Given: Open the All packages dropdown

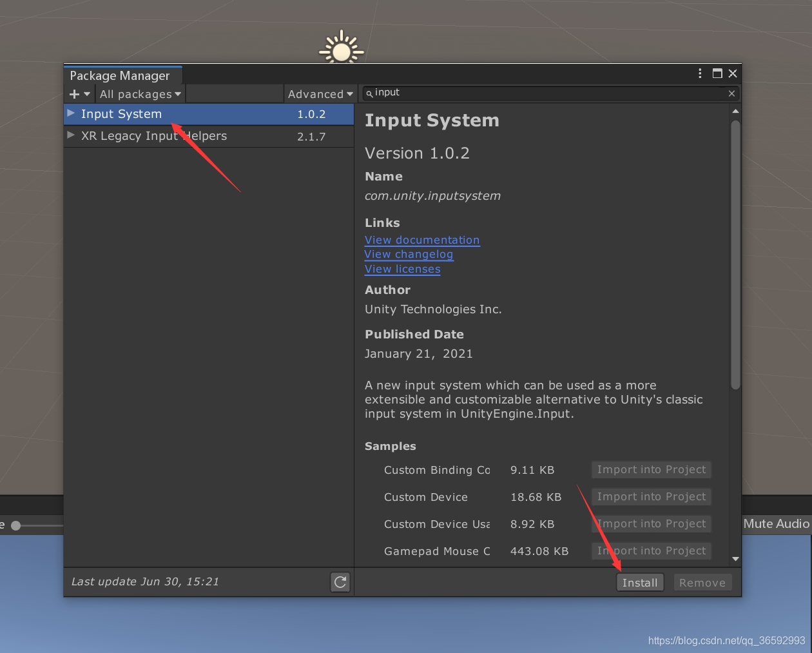Looking at the screenshot, I should click(140, 94).
